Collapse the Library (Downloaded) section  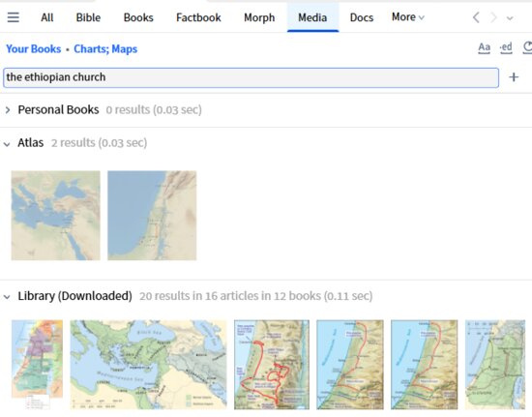coord(7,297)
